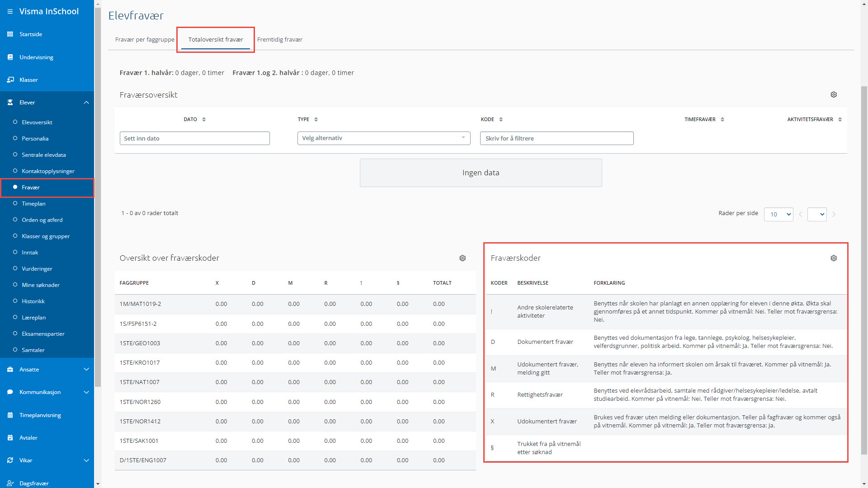Sort table by TIMEFRAVÆR column arrows
The width and height of the screenshot is (868, 488).
722,119
